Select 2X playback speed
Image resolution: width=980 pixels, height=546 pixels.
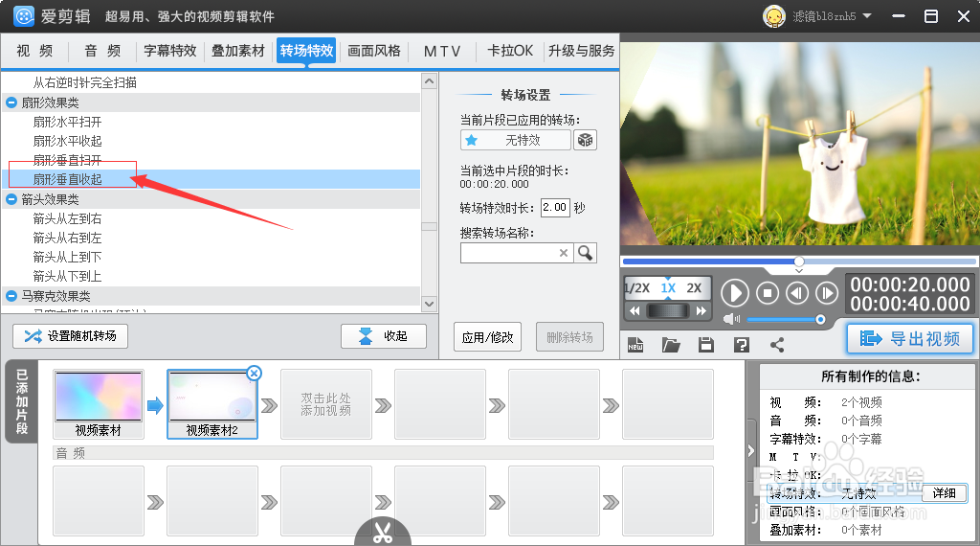point(694,288)
